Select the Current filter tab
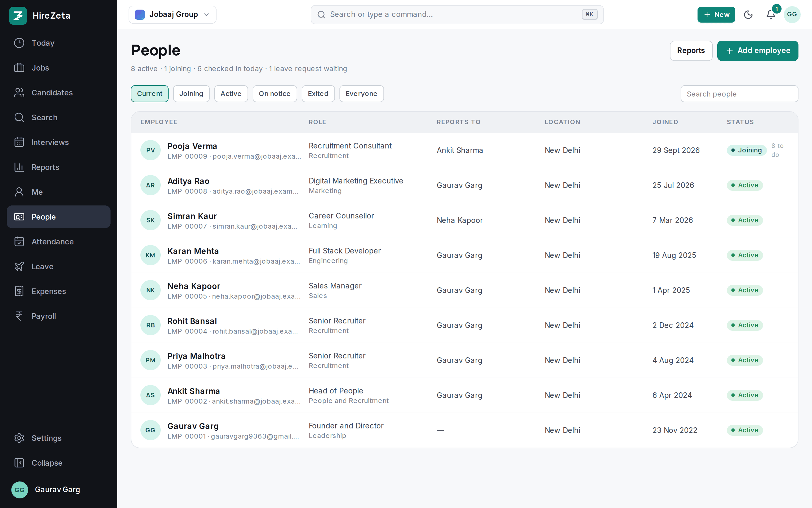Screen dimensions: 812x508 [150, 94]
